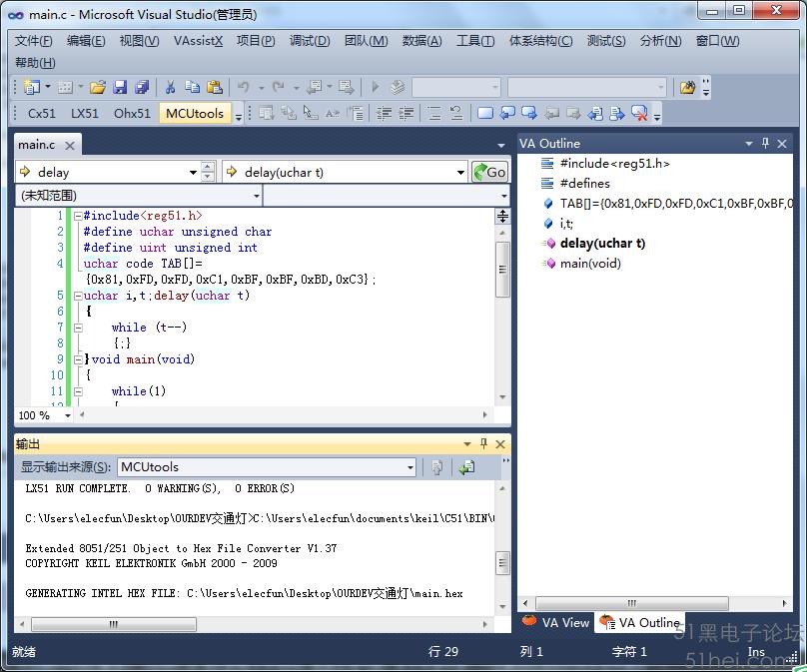Open the (未知范围) scope dropdown
The height and width of the screenshot is (672, 807).
tap(256, 196)
